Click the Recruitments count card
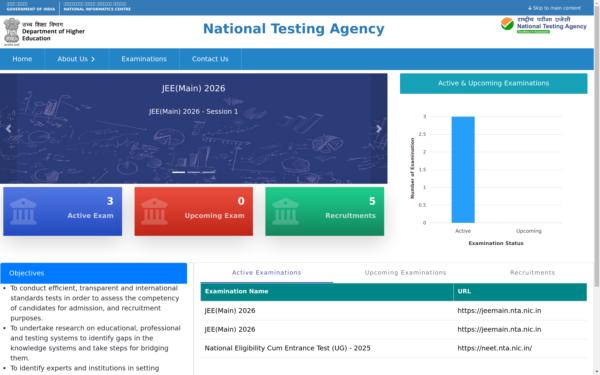This screenshot has width=600, height=375. (x=324, y=211)
